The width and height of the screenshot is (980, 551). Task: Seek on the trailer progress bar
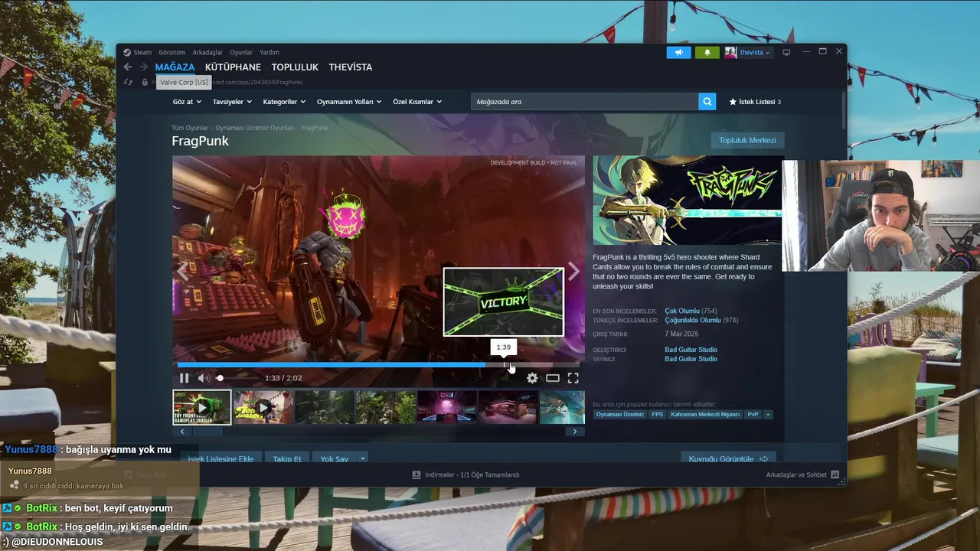[378, 365]
